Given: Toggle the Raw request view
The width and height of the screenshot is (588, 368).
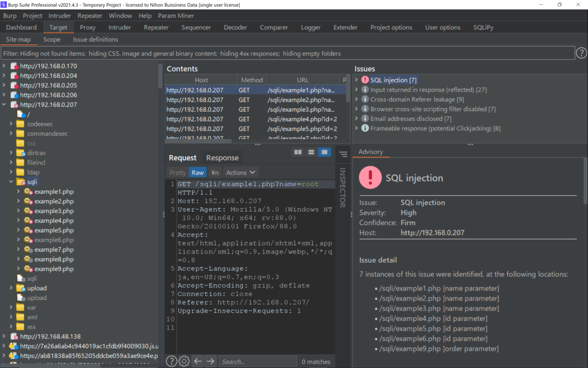Looking at the screenshot, I should pos(197,172).
